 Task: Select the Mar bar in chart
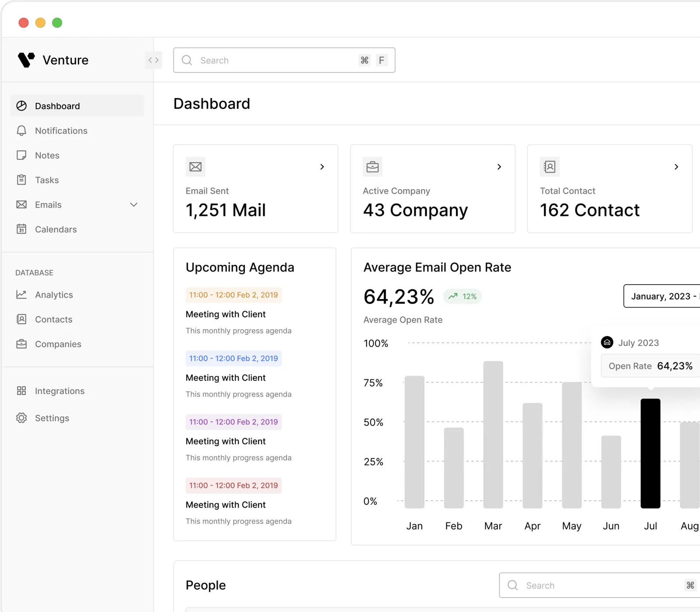pyautogui.click(x=493, y=435)
